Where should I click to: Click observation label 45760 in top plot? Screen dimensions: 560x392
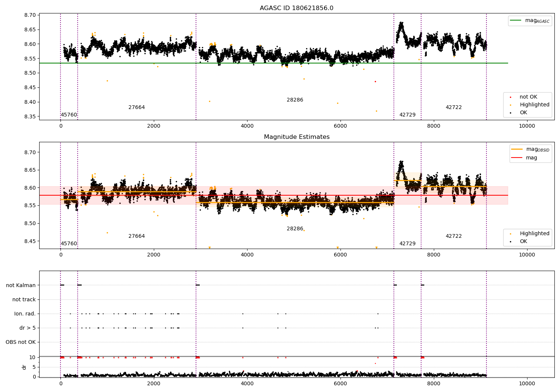coord(69,115)
